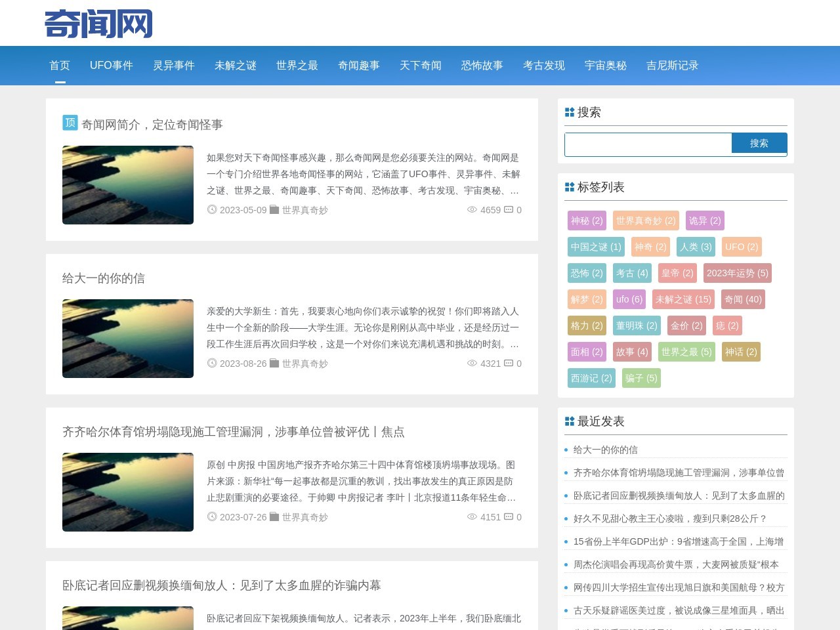This screenshot has height=630, width=840.
Task: Choose the 2023年运势 (5) tag
Action: [737, 273]
